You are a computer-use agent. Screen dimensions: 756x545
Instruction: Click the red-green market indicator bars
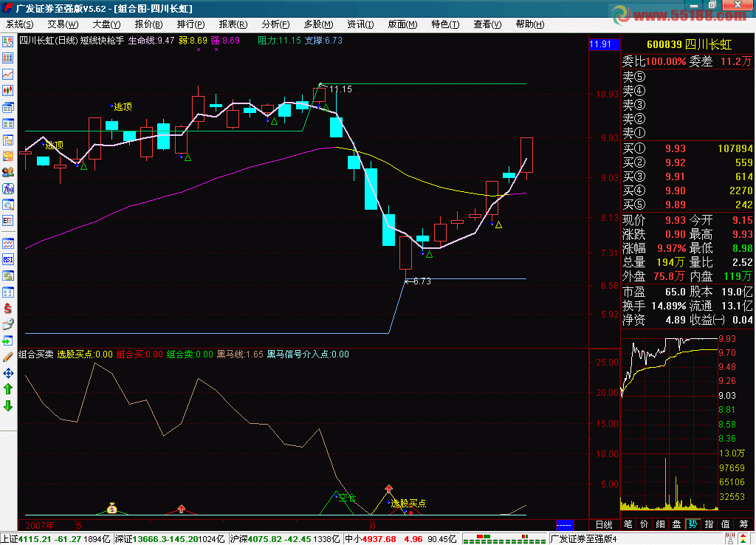(x=505, y=539)
